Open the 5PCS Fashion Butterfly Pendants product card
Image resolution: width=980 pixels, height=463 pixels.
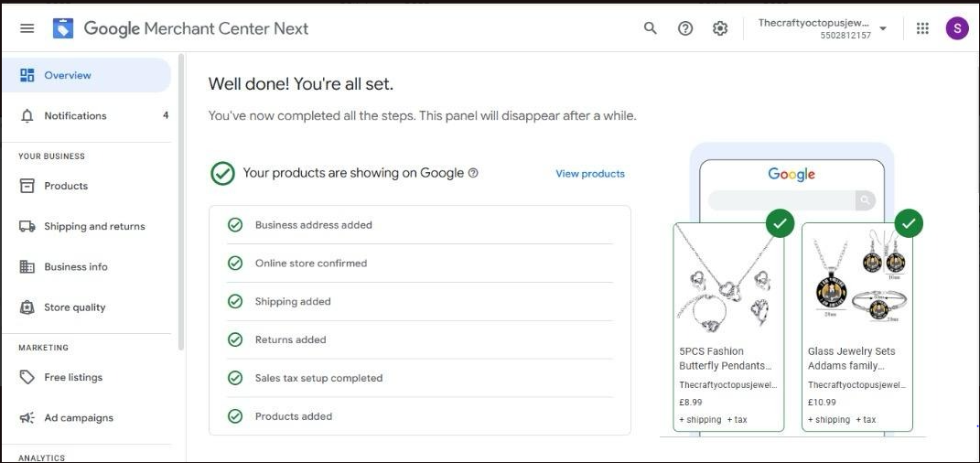click(x=728, y=327)
